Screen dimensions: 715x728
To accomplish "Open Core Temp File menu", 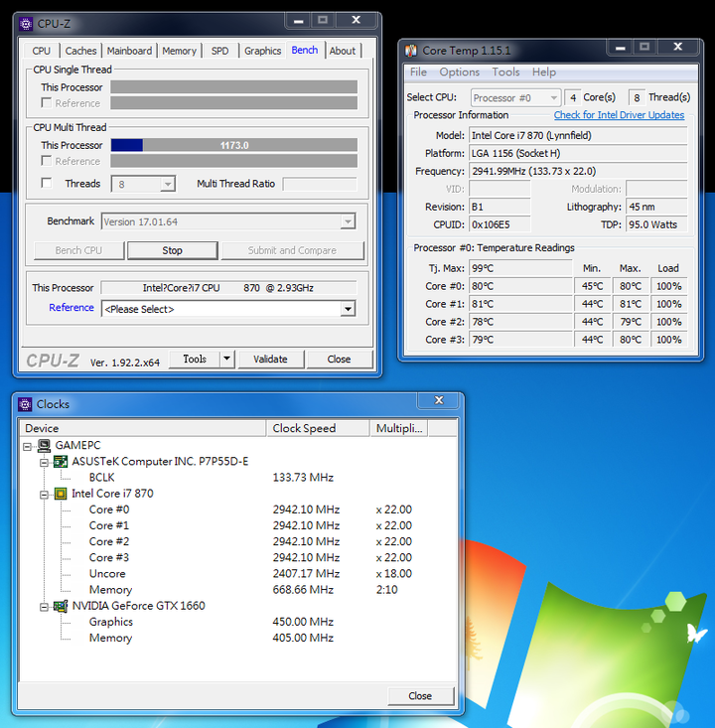I will (x=418, y=72).
